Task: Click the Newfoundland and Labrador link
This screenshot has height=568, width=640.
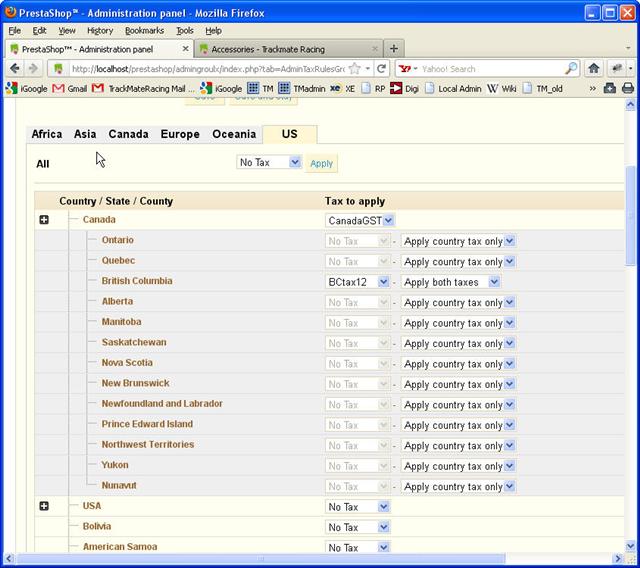Action: click(x=162, y=404)
